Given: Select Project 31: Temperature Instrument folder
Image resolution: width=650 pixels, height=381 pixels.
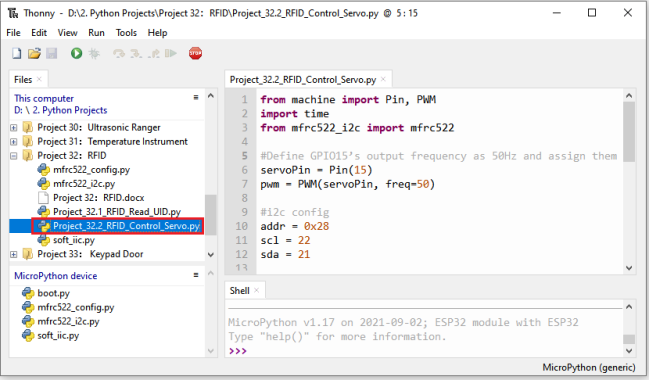Looking at the screenshot, I should pyautogui.click(x=112, y=142).
